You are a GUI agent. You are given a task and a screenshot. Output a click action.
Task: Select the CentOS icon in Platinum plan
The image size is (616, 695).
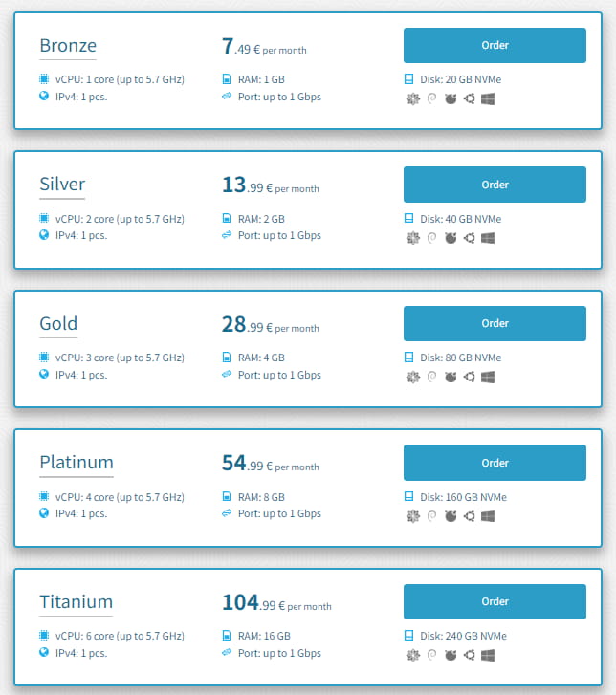[x=413, y=516]
